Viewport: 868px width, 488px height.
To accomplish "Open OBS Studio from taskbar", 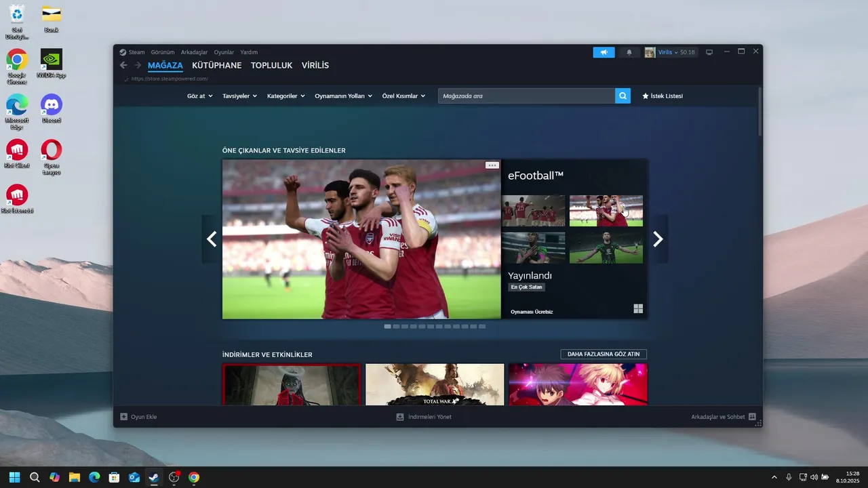I will [174, 477].
